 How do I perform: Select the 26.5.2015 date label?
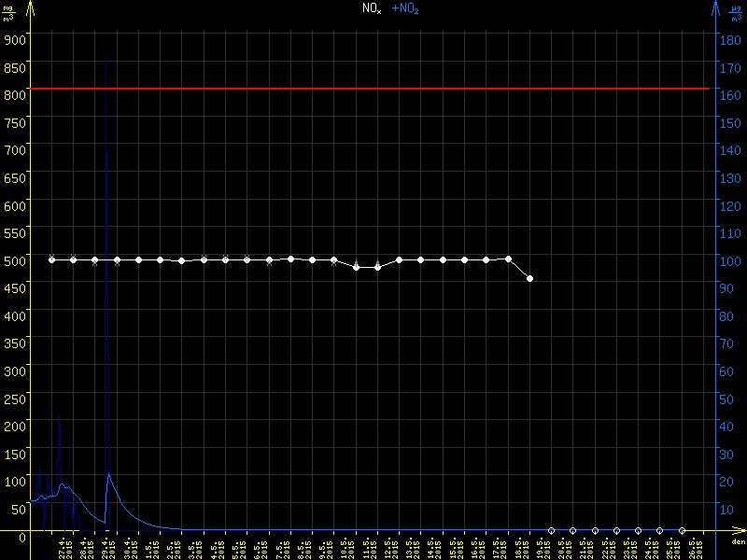pyautogui.click(x=695, y=547)
